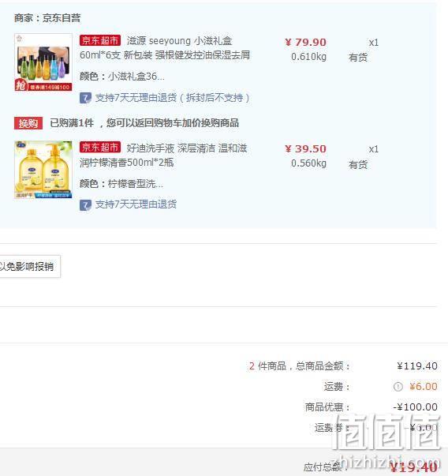Click 支持7天无理由退货（拆封后不支持）link
This screenshot has width=448, height=476.
pyautogui.click(x=172, y=98)
